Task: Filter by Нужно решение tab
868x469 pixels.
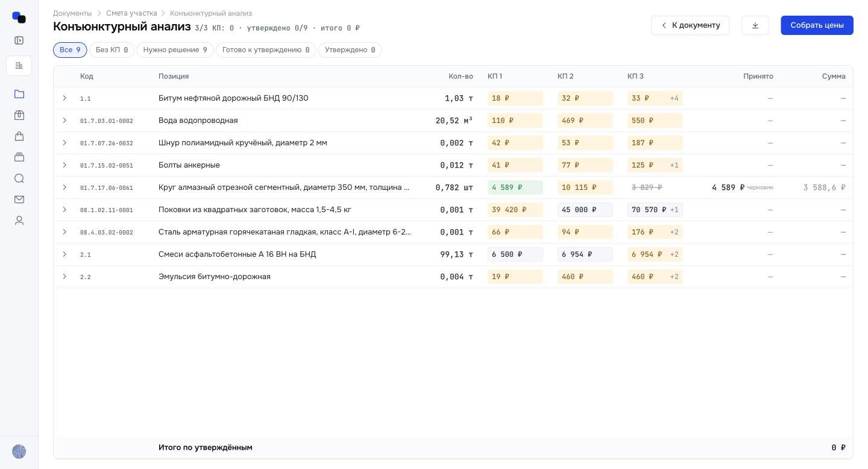Action: coord(175,50)
